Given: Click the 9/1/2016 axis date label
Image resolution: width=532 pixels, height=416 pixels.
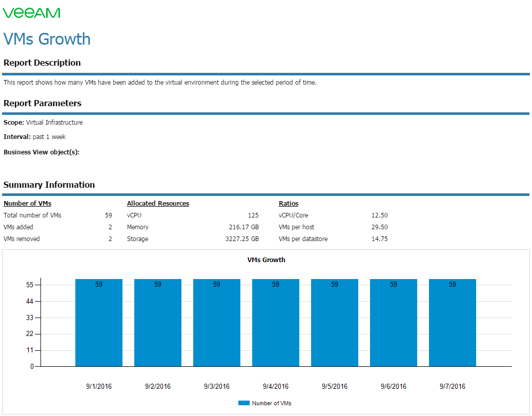Looking at the screenshot, I should point(99,386).
